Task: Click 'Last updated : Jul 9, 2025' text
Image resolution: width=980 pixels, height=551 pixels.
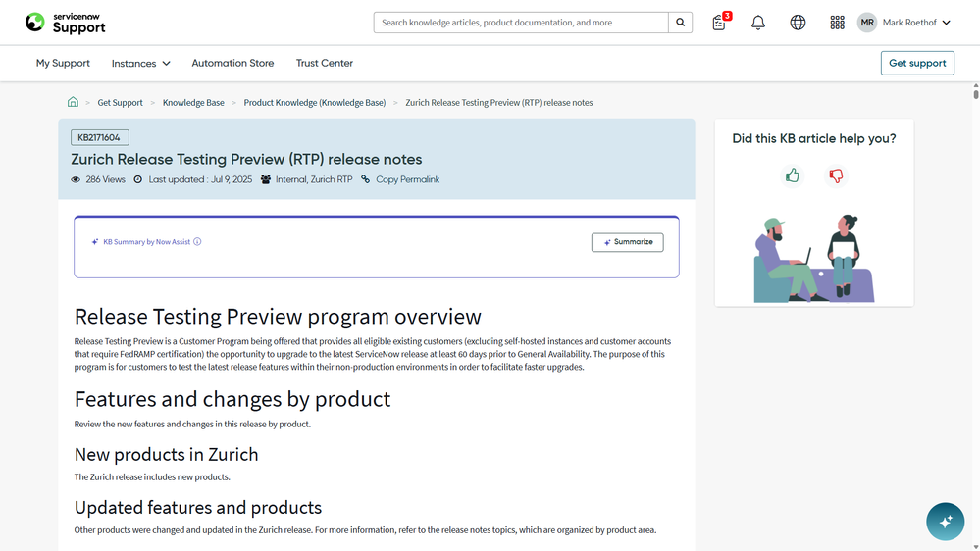Action: click(x=200, y=179)
